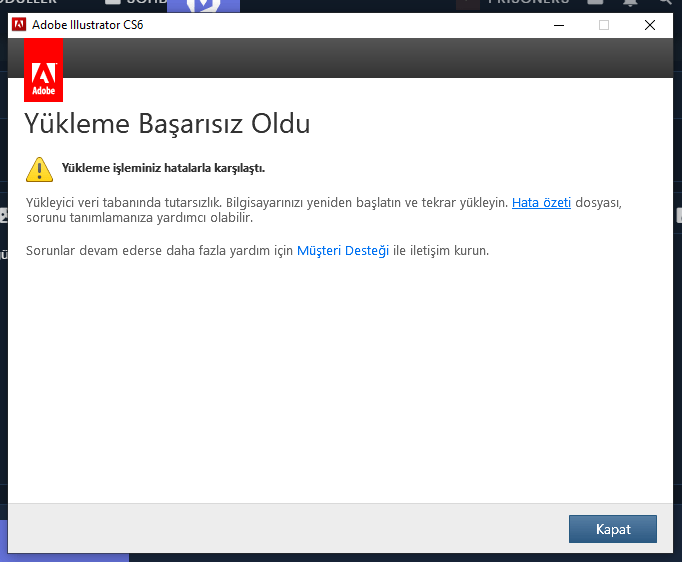Click the text 'sorunu tanımlamanıza yardımcı olabilir.'
Image resolution: width=682 pixels, height=562 pixels.
coord(139,217)
